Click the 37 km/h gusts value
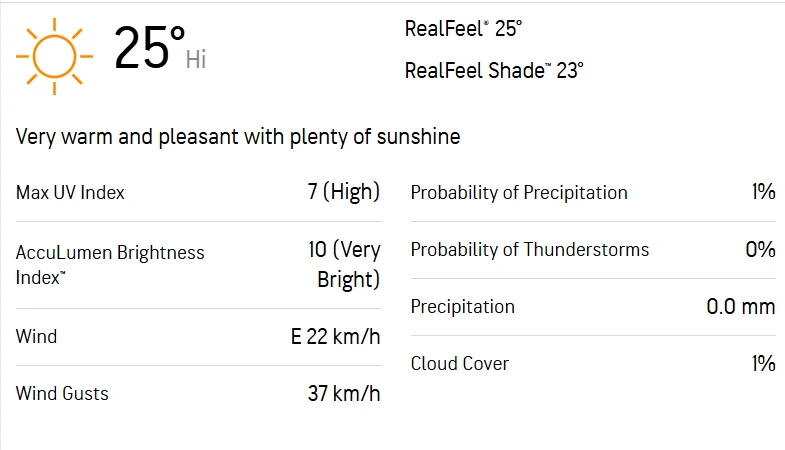 tap(343, 394)
